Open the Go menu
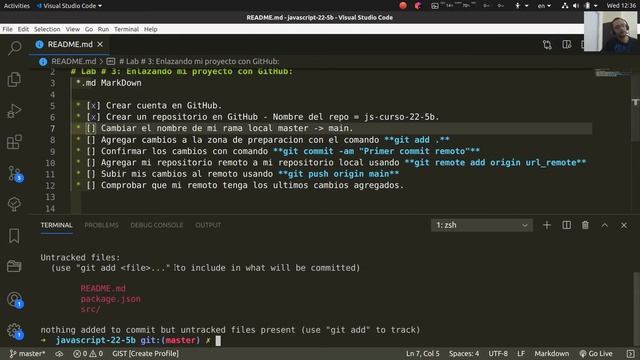Image resolution: width=640 pixels, height=360 pixels. click(x=89, y=29)
